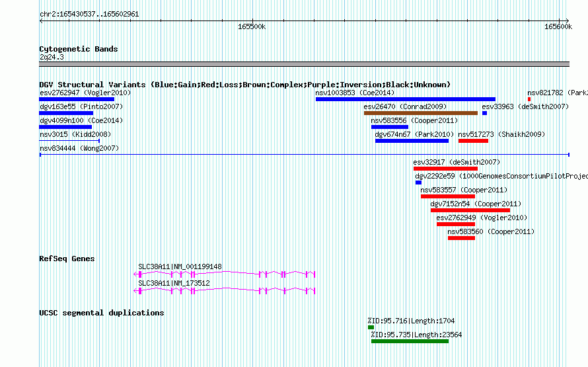Select the small blue dgv2292e59 variant bar
Image resolution: width=588 pixels, height=367 pixels.
418,183
